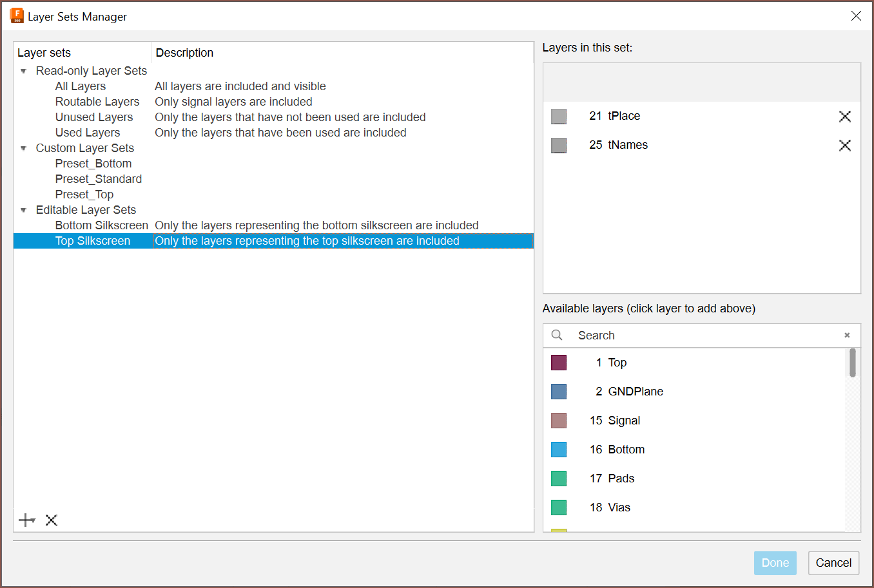
Task: Select the Preset_Standard layer set
Action: [x=98, y=179]
